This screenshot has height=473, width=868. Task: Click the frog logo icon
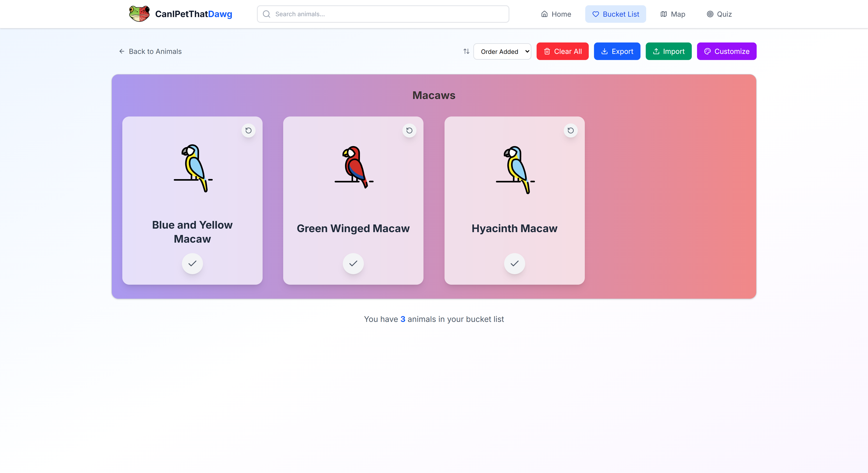[139, 14]
